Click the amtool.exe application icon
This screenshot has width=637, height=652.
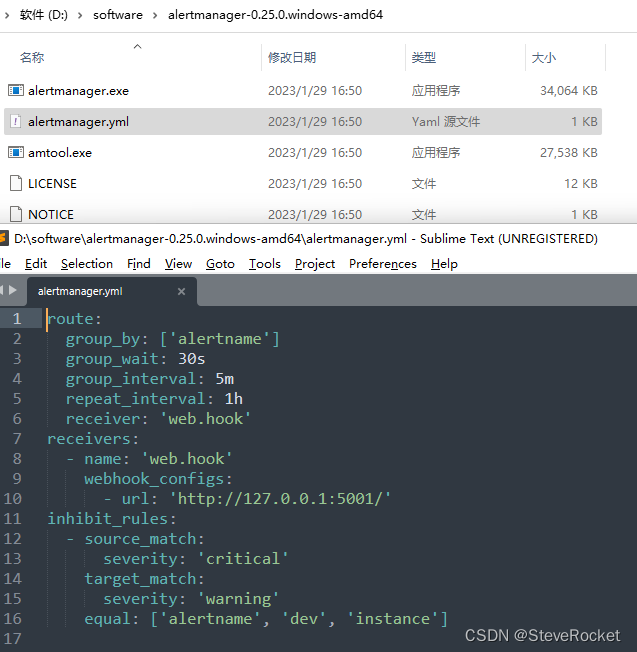point(16,153)
